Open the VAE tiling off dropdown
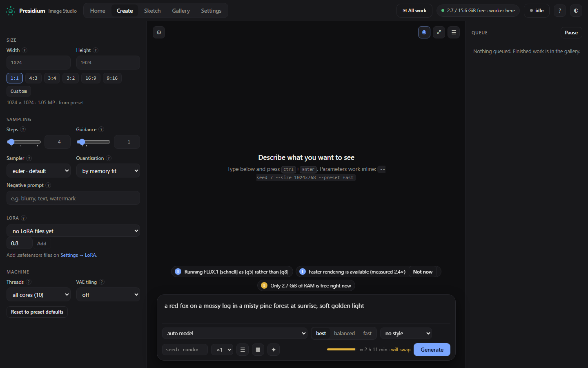Viewport: 588px width, 368px height. coord(108,295)
